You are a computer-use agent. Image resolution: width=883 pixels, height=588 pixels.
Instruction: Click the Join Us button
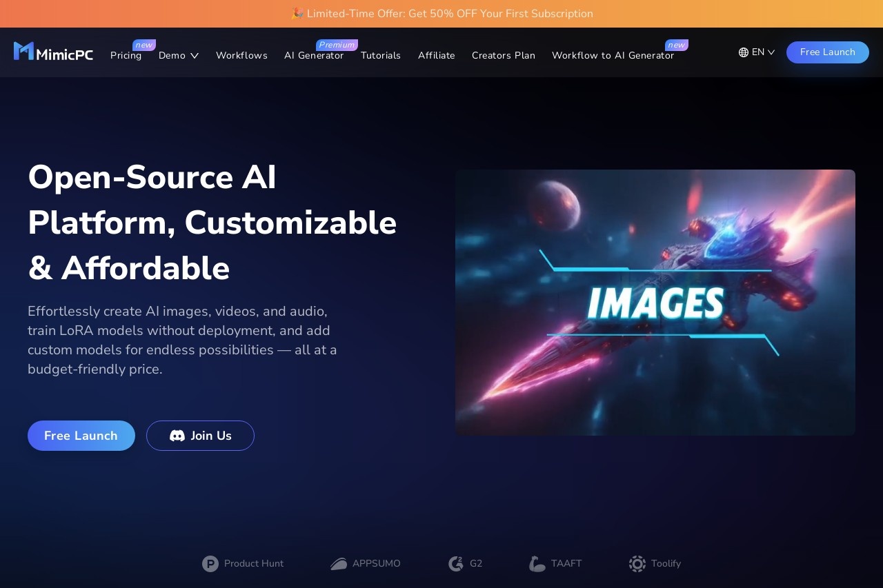[x=200, y=436]
